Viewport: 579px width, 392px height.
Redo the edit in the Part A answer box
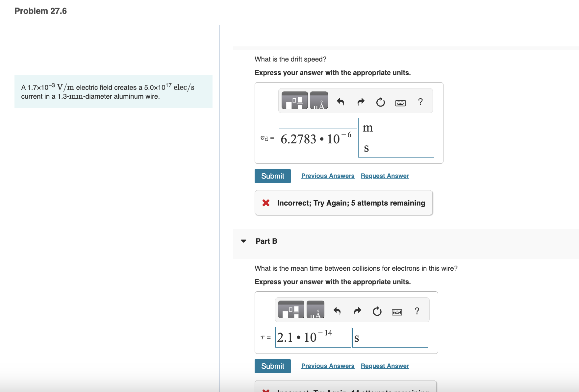click(361, 102)
